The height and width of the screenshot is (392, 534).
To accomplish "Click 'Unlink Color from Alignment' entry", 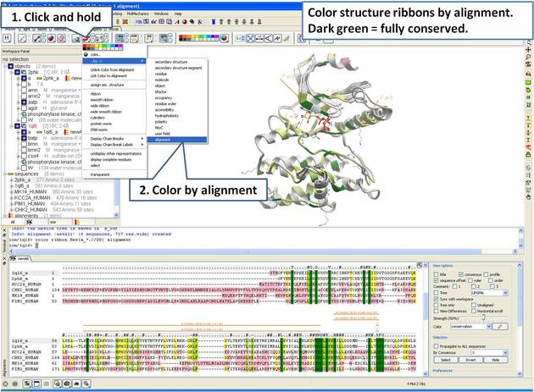I will point(112,69).
